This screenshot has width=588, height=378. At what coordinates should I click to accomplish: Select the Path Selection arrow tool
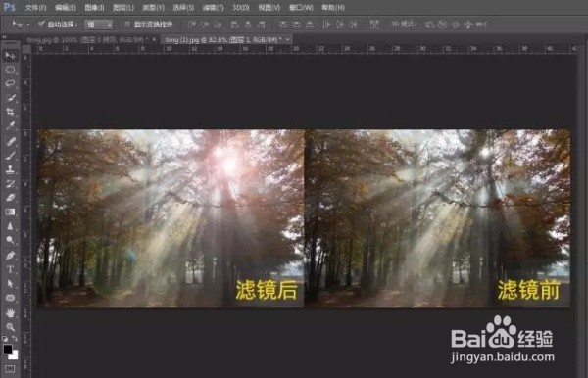pyautogui.click(x=10, y=284)
